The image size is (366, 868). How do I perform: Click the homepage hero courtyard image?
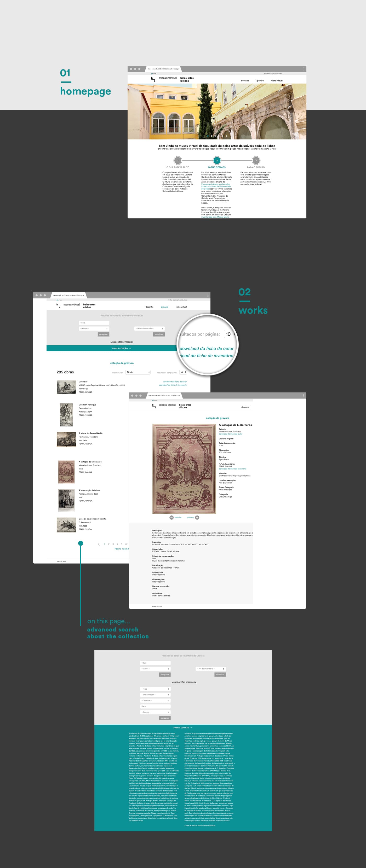click(217, 112)
